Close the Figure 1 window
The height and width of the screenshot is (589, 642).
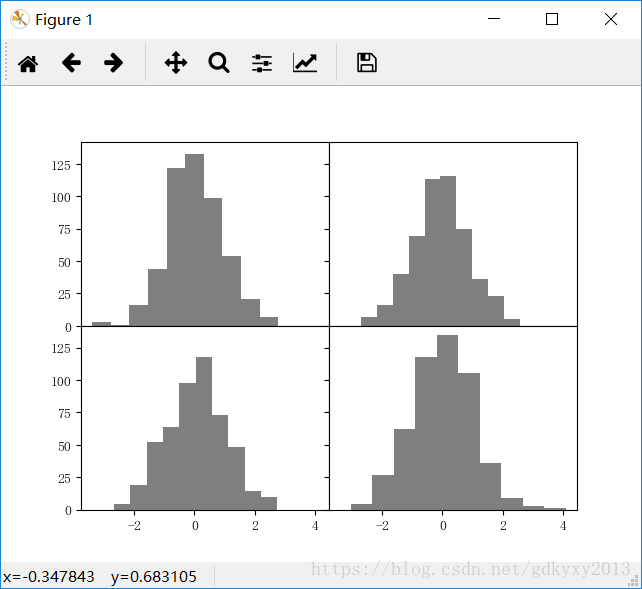[611, 19]
